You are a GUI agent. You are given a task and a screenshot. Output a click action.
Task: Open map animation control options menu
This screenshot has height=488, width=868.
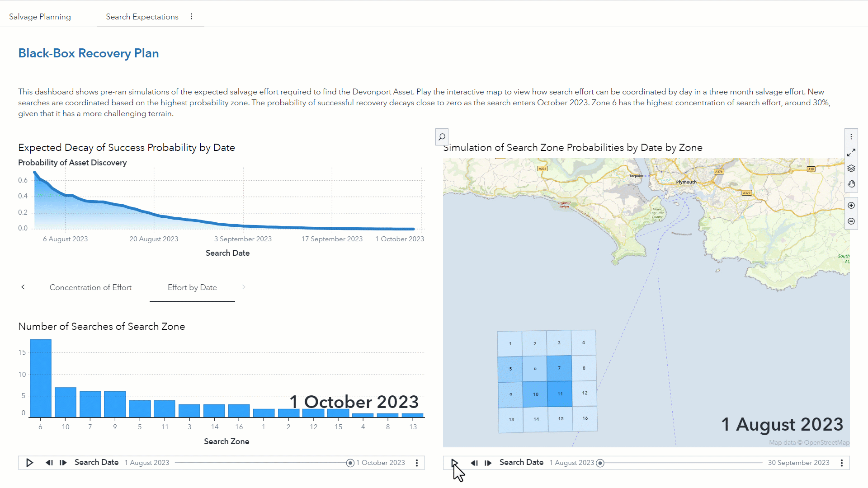[x=842, y=463]
